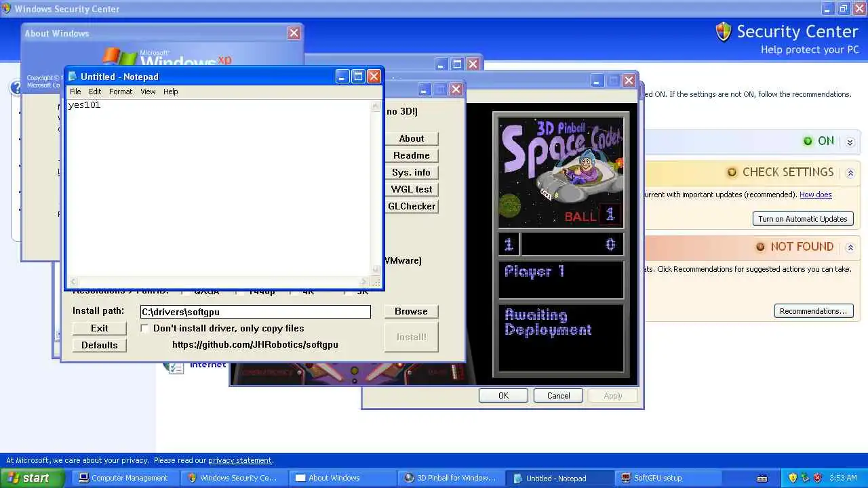The width and height of the screenshot is (868, 488).
Task: Restore down the Windows Security Center window
Action: point(844,9)
